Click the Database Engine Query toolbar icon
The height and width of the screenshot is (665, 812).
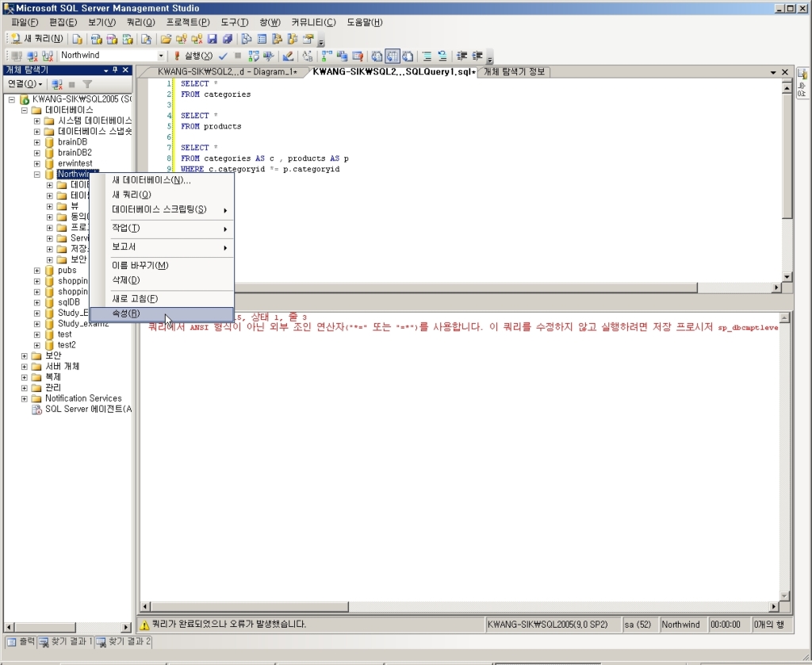coord(77,39)
